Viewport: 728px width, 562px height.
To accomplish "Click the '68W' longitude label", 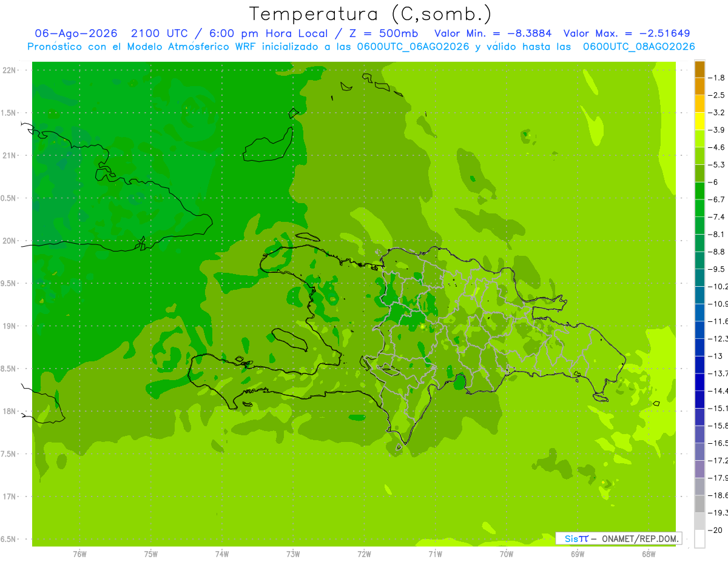I will point(649,554).
